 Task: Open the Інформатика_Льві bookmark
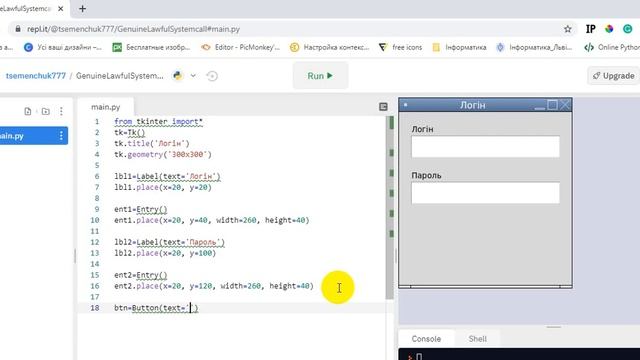click(534, 47)
